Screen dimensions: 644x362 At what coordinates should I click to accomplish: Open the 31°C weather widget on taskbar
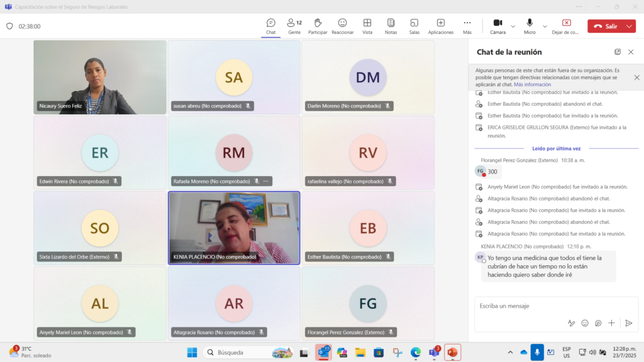(31, 352)
